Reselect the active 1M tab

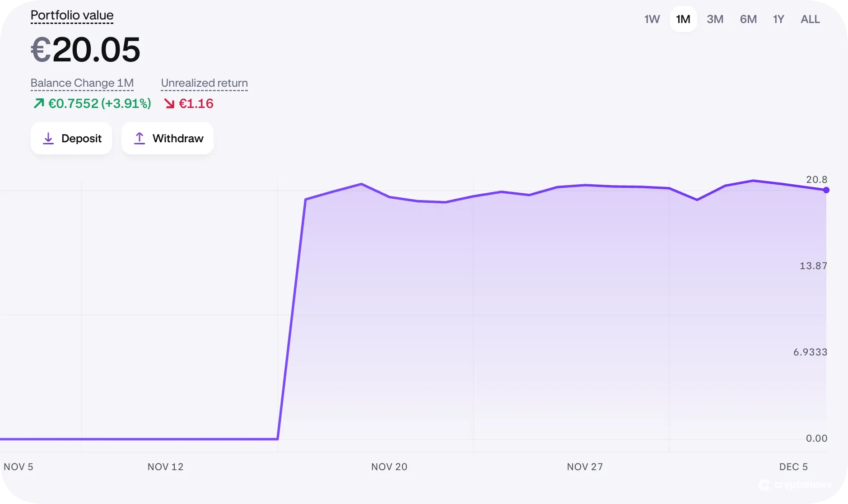click(683, 19)
